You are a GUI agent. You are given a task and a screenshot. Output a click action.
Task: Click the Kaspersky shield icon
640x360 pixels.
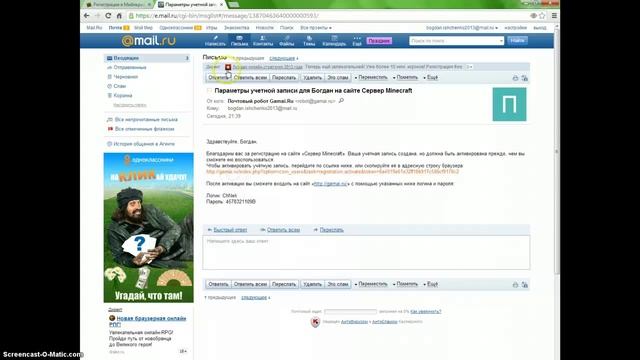315,322
